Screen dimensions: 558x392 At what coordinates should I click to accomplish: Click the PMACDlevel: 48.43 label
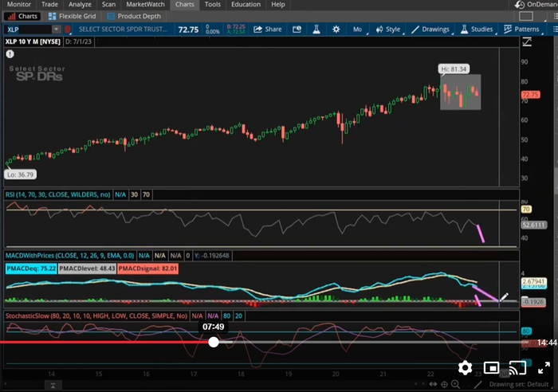click(x=87, y=269)
